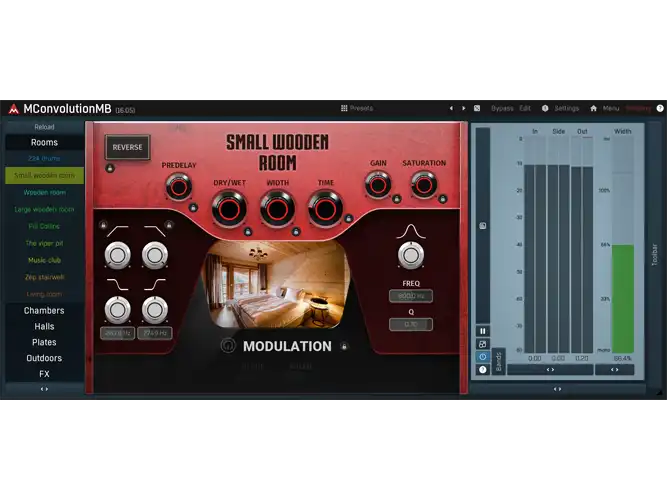The height and width of the screenshot is (500, 667).
Task: Toggle lock next to WIDTH knob
Action: [x=296, y=232]
